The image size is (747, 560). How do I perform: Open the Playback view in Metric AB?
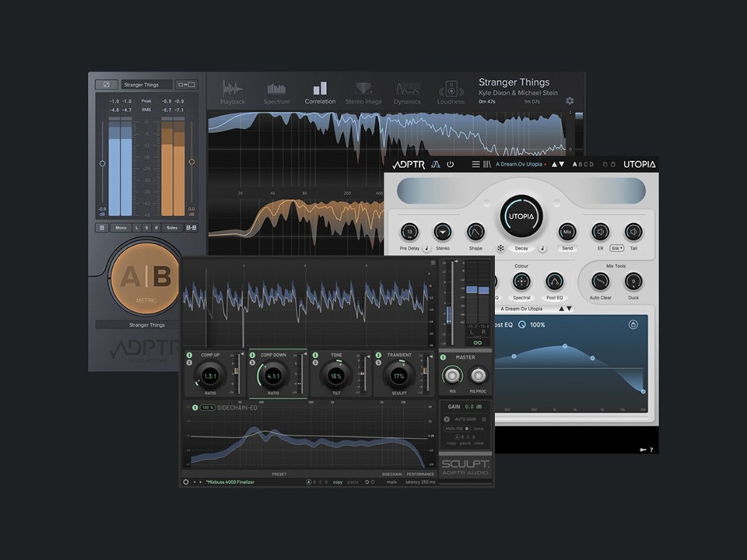coord(233,93)
